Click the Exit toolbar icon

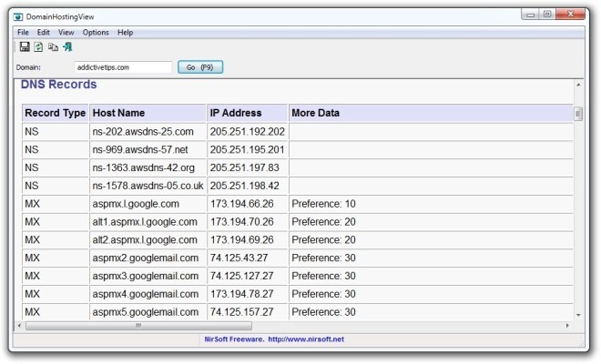67,47
